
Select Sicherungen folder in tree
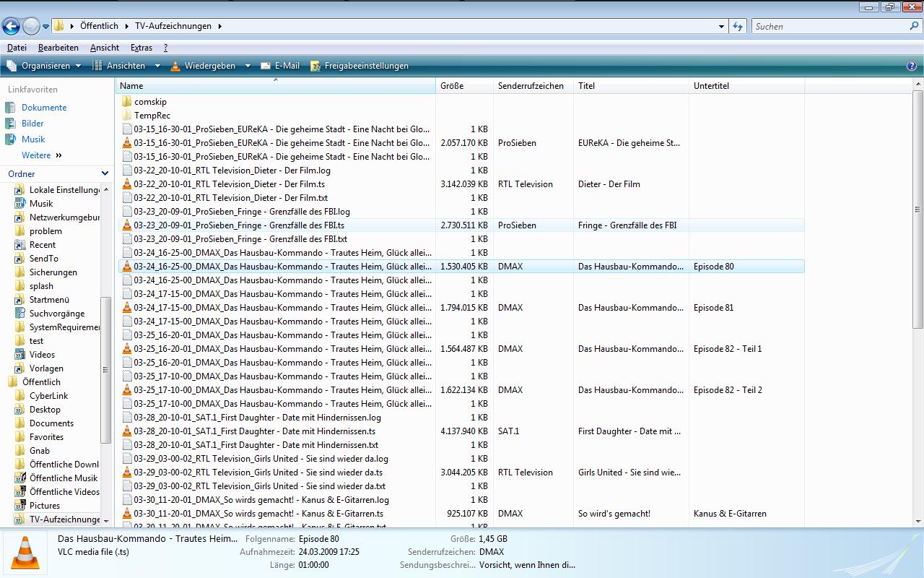click(53, 272)
